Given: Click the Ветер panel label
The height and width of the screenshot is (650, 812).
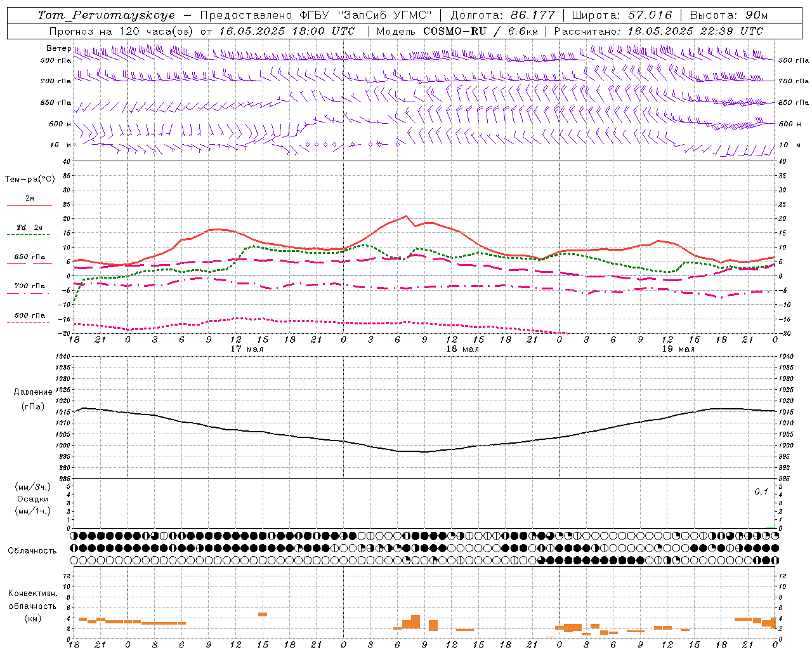Looking at the screenshot, I should tap(58, 48).
